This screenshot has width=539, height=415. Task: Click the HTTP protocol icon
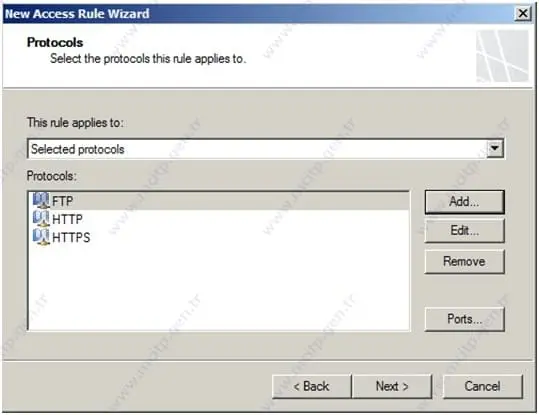[x=41, y=219]
